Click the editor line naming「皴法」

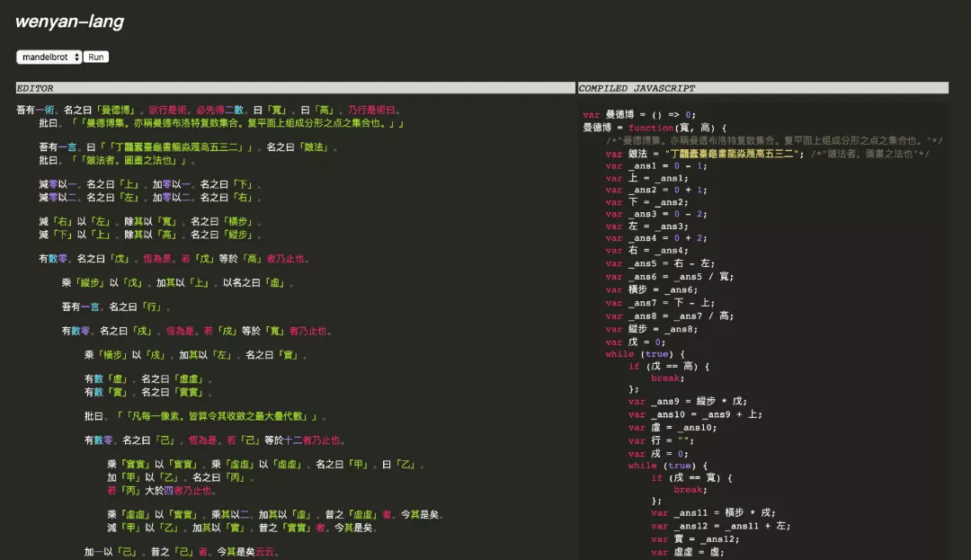tap(189, 147)
